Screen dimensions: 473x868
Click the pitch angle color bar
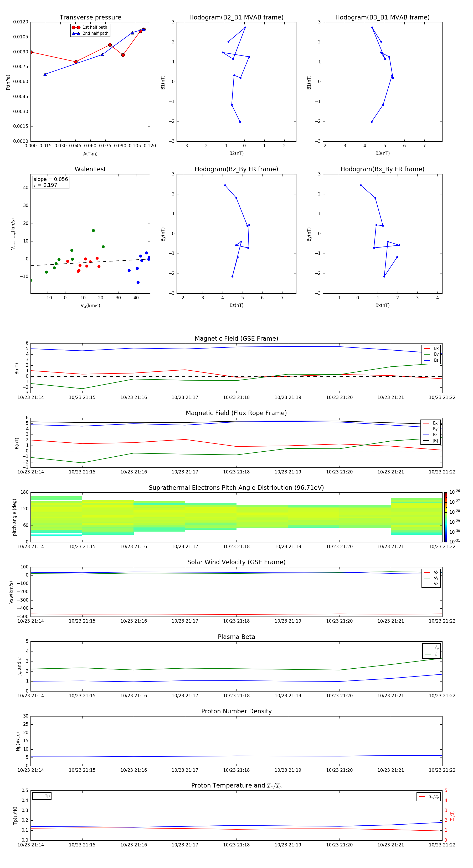446,517
